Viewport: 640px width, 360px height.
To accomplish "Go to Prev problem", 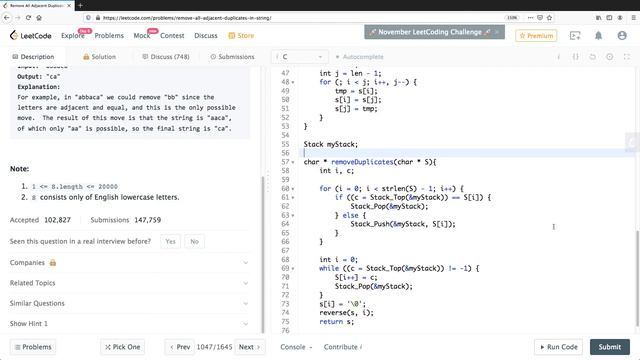I will 180,347.
